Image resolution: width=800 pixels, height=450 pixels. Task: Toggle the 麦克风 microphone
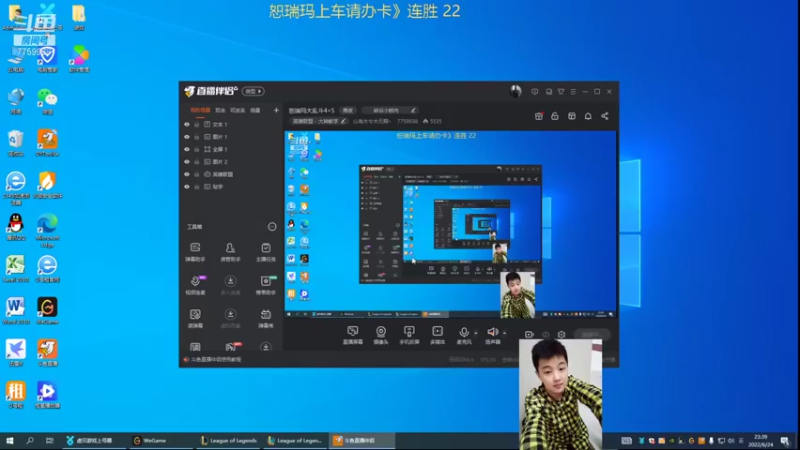coord(464,335)
